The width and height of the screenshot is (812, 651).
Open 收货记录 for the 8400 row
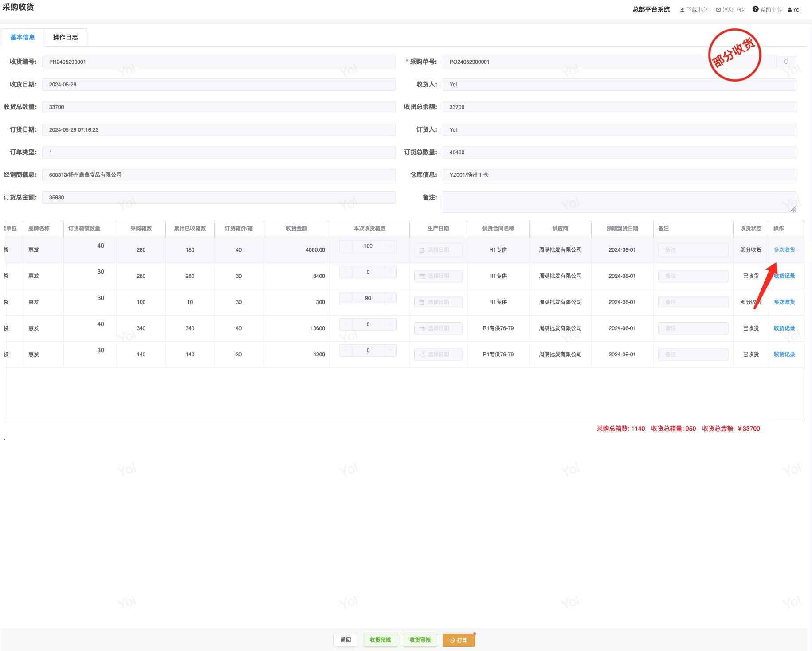coord(784,276)
